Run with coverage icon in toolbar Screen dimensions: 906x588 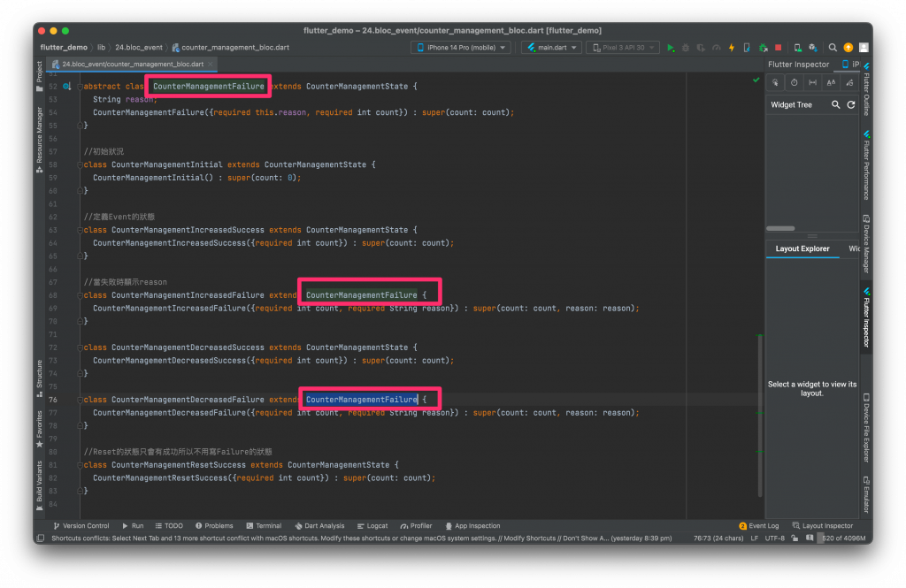point(701,48)
